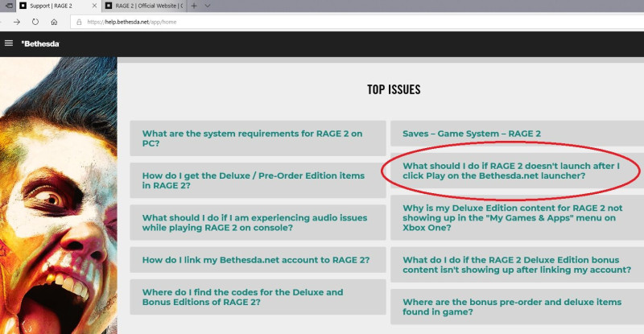Open system requirements for RAGE 2 on PC
Image resolution: width=644 pixels, height=334 pixels.
258,138
